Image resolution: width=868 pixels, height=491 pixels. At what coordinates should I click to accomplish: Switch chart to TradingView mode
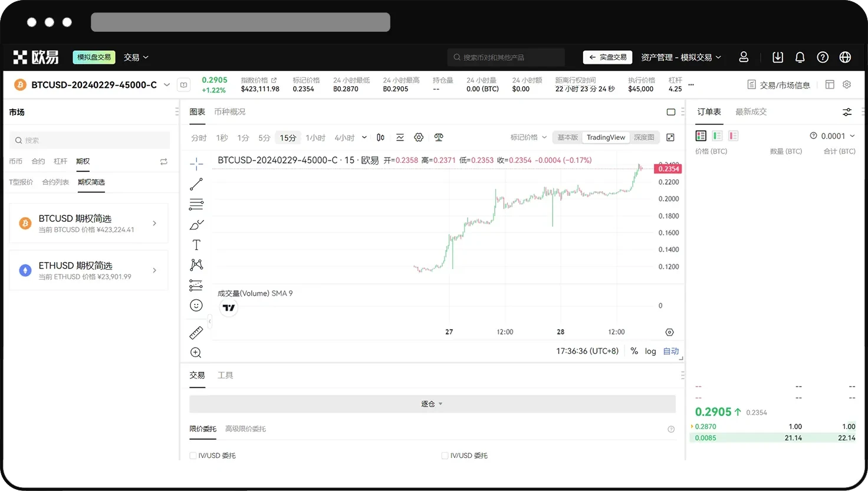point(606,138)
